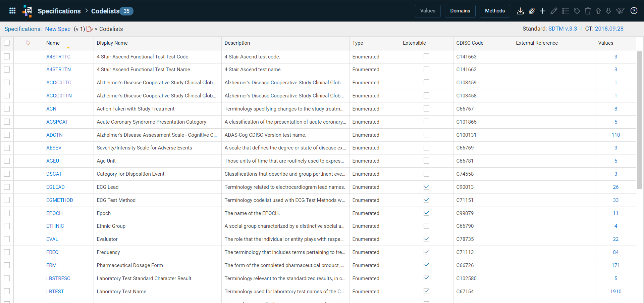Image resolution: width=644 pixels, height=303 pixels.
Task: Toggle Extensible checkbox for LBTEST
Action: click(426, 291)
